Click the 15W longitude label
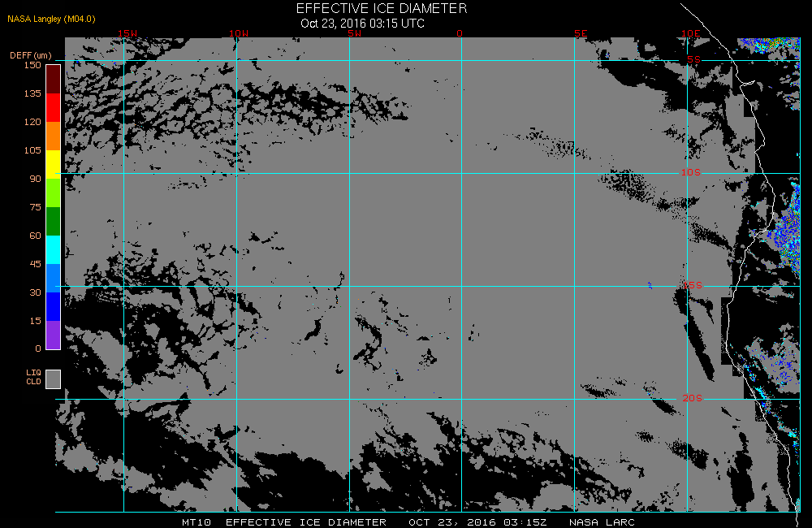 (x=127, y=33)
